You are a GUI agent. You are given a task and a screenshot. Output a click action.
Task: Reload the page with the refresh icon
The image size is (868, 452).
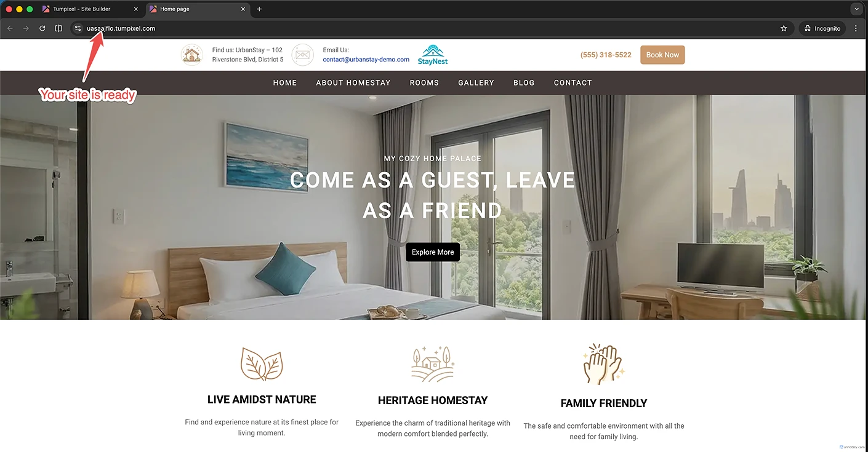pyautogui.click(x=42, y=28)
